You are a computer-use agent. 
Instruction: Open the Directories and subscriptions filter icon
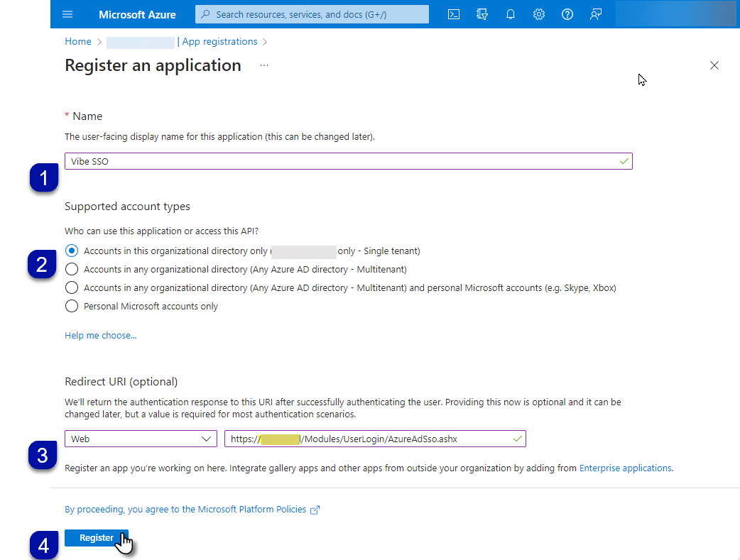pos(481,14)
